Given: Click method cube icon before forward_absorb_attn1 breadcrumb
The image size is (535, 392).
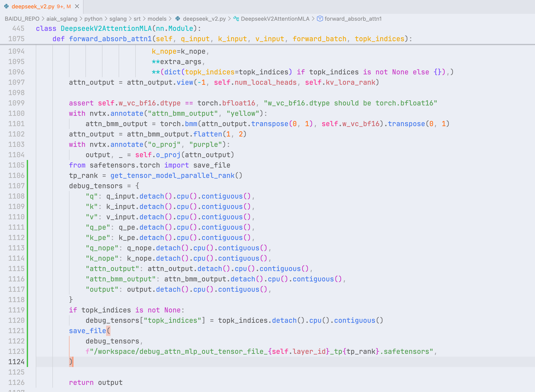Looking at the screenshot, I should point(320,19).
